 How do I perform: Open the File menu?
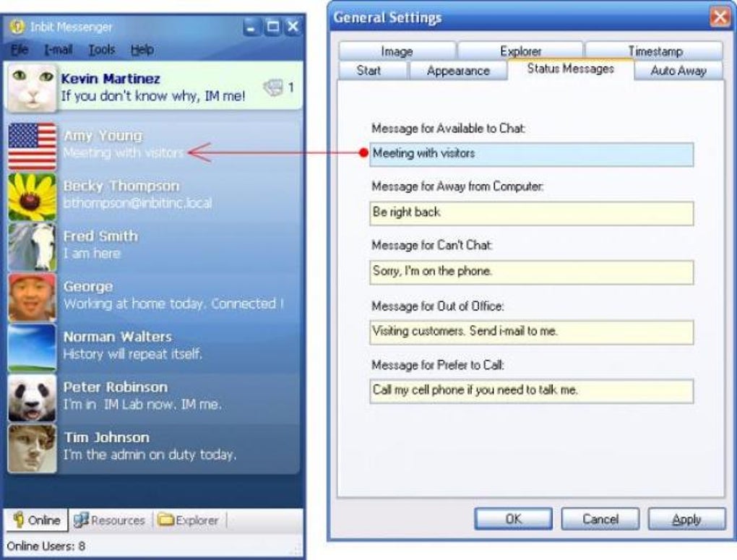(20, 50)
